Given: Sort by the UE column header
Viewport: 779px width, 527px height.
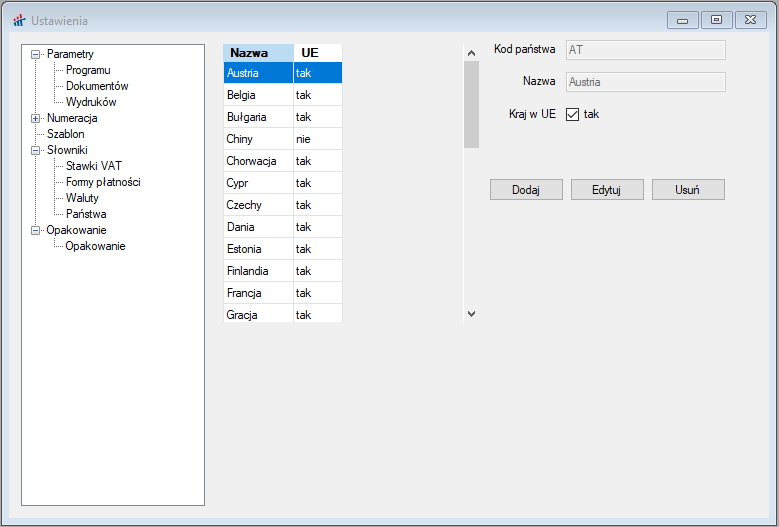Looking at the screenshot, I should pos(318,53).
